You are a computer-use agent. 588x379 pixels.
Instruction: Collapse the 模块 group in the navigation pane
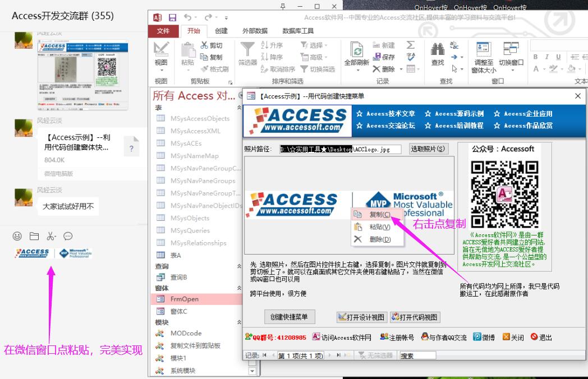click(239, 322)
